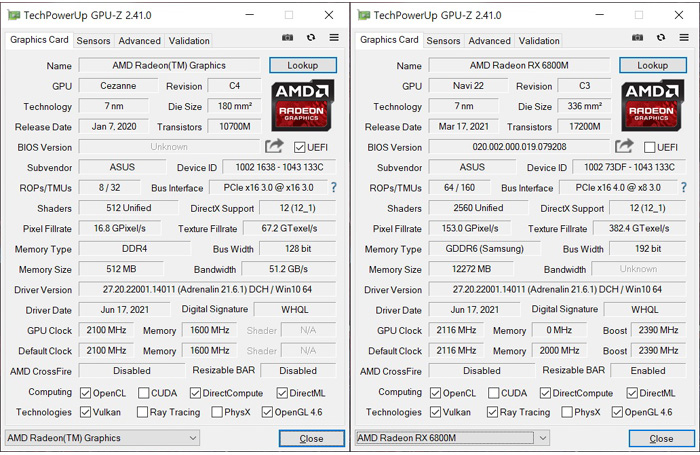Click the screenshot camera icon in the right GPU-Z window

(638, 38)
